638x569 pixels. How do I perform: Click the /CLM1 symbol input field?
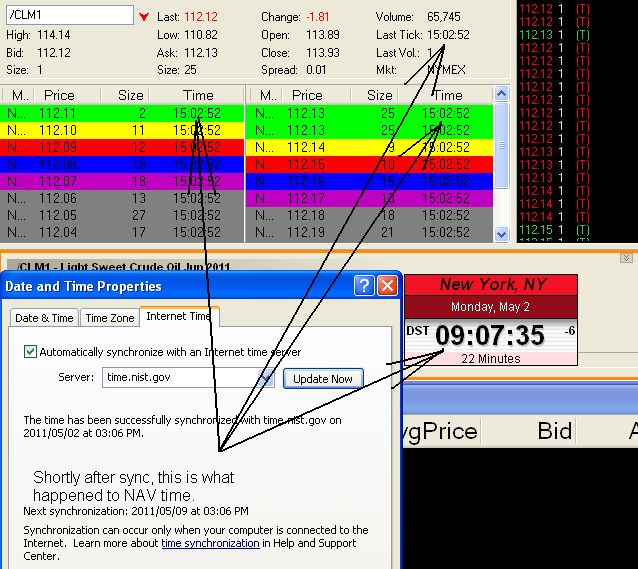(x=70, y=15)
